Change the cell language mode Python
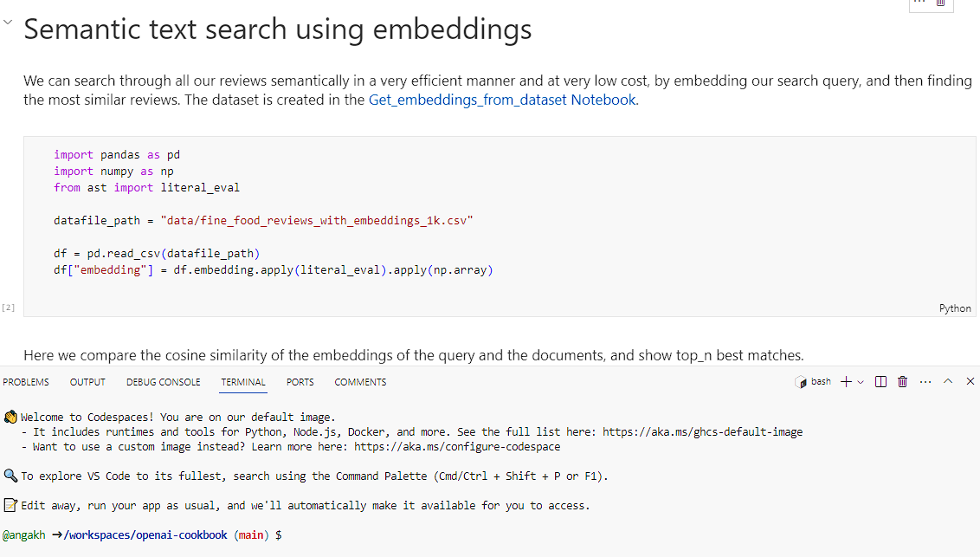This screenshot has width=980, height=557. 954,308
